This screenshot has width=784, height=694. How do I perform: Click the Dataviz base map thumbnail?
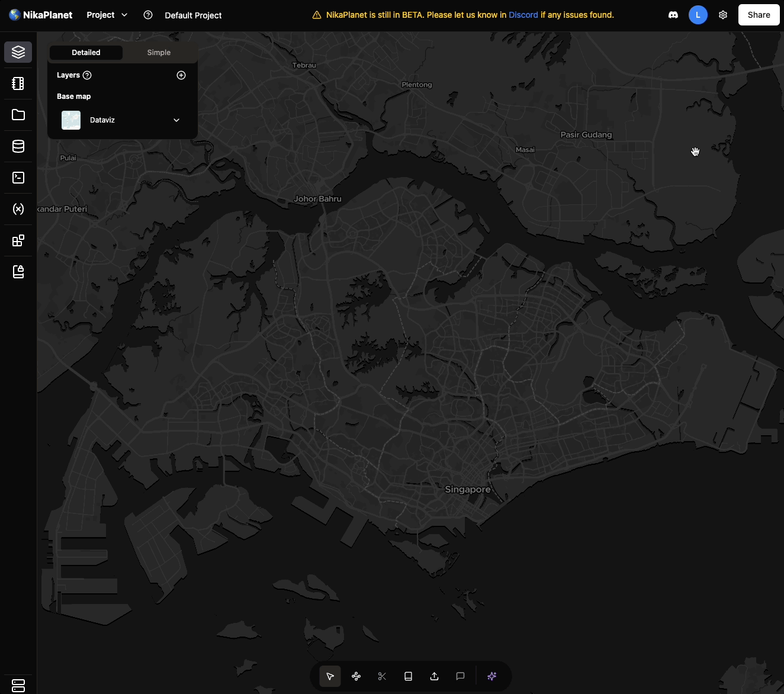click(71, 120)
